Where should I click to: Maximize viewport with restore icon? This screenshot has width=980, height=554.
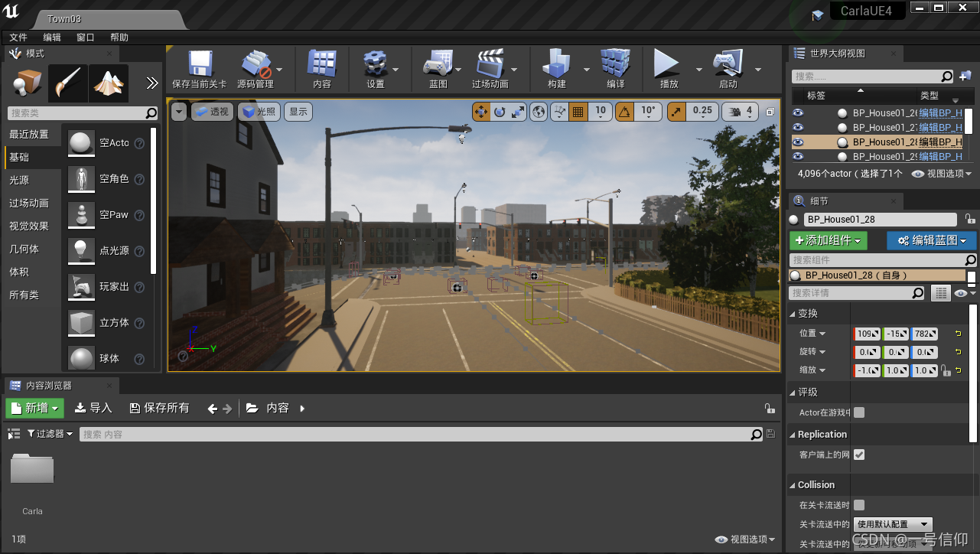tap(770, 112)
